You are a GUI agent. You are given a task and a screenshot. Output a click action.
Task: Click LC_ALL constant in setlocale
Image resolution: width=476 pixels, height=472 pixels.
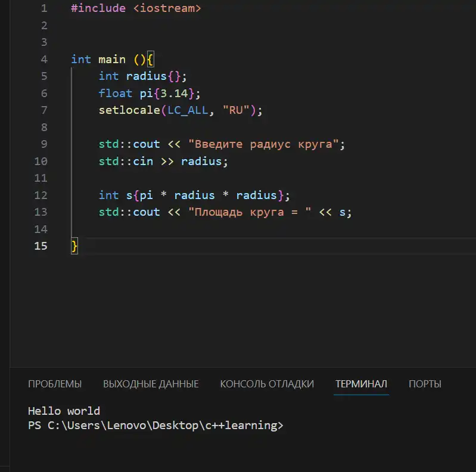click(188, 110)
